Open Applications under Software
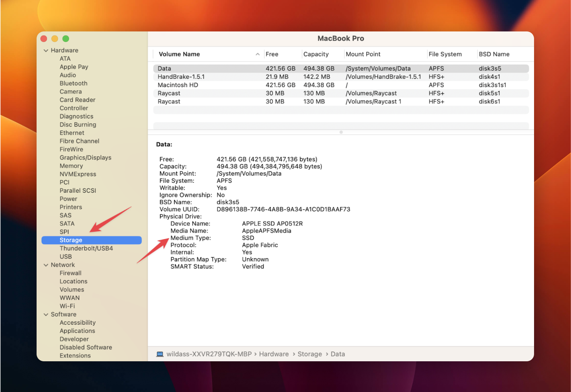 pyautogui.click(x=77, y=331)
